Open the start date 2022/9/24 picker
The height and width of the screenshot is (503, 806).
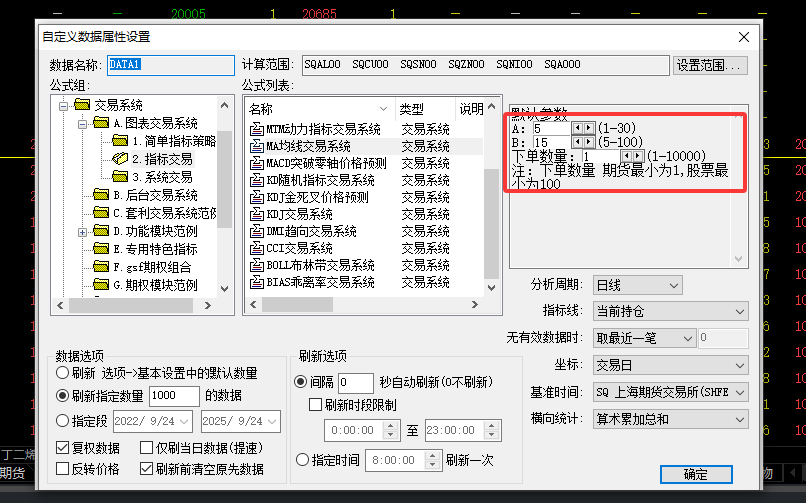pyautogui.click(x=184, y=421)
